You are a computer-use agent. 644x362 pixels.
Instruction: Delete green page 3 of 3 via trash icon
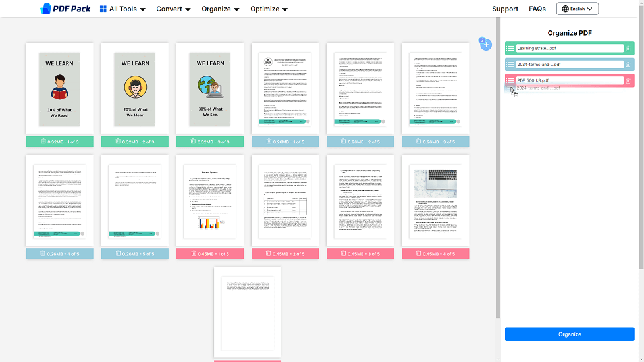click(193, 142)
